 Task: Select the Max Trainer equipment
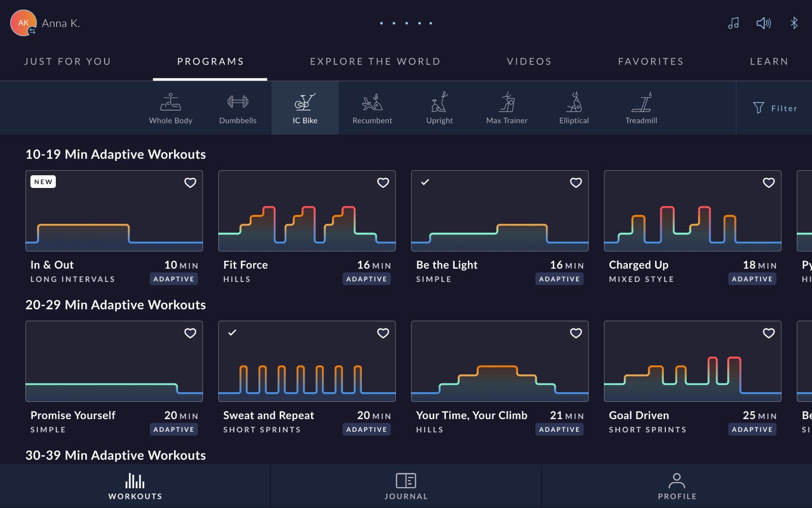click(x=506, y=108)
